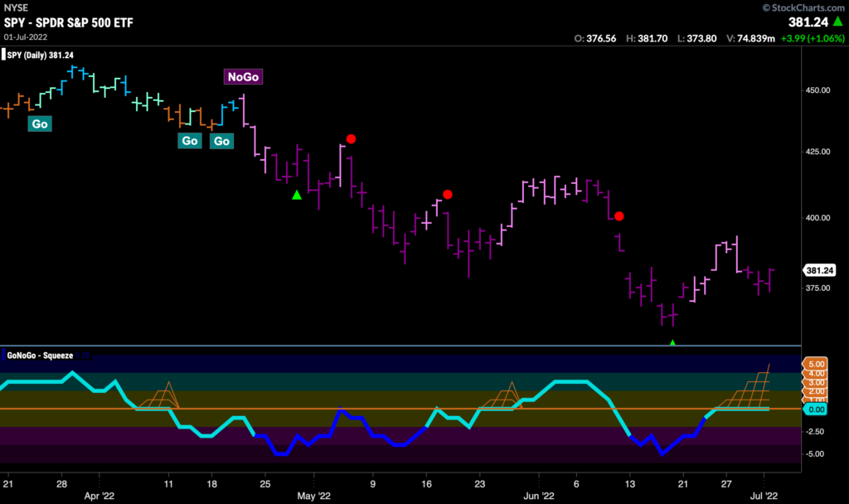The width and height of the screenshot is (849, 504).
Task: Select the orange squeeze grid in late May
Action: tap(502, 395)
